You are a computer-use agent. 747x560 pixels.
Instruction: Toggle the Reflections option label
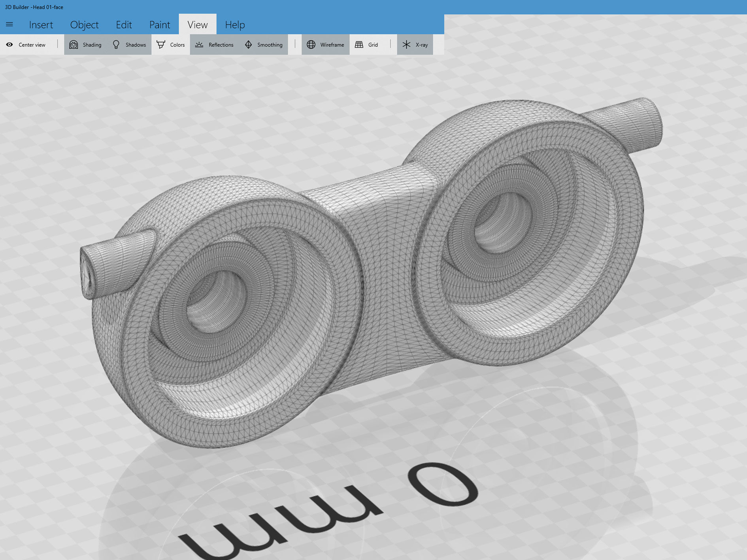[221, 45]
